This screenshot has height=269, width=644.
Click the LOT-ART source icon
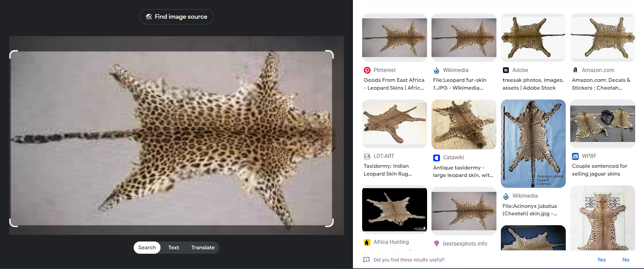(x=367, y=156)
